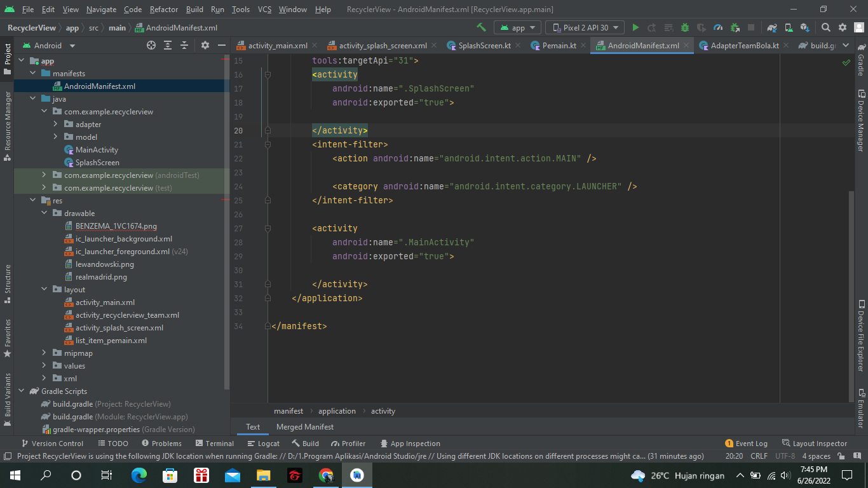Expand the mipmap folder

pos(43,353)
